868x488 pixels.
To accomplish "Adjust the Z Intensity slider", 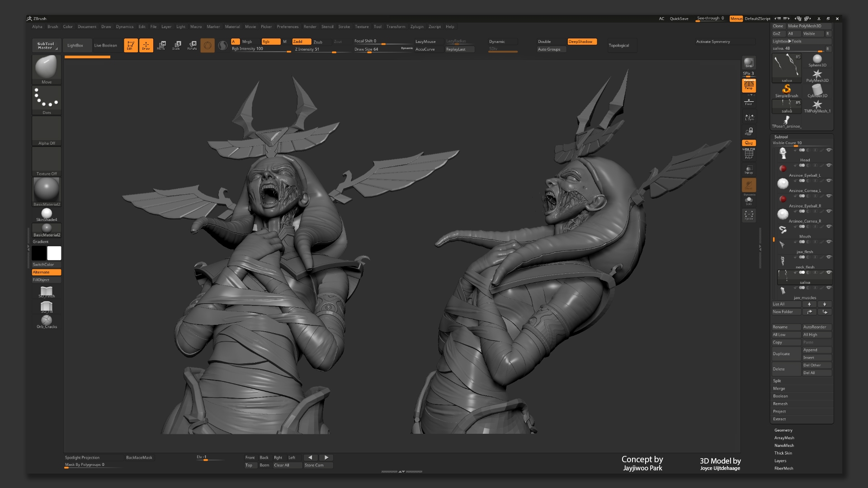I will 322,50.
